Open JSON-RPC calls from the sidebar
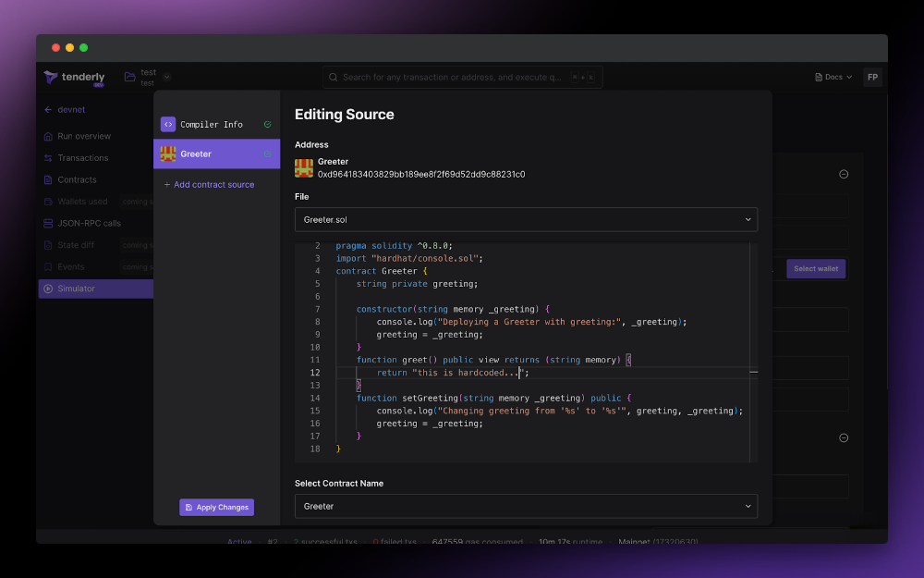This screenshot has width=924, height=578. tap(46, 223)
